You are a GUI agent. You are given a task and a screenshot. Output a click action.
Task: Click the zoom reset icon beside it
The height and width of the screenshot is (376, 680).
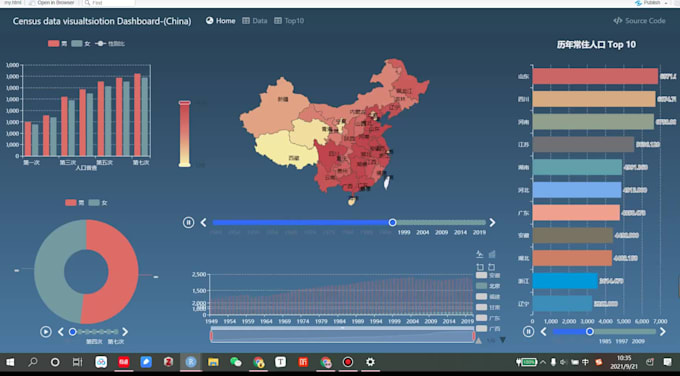[x=491, y=267]
